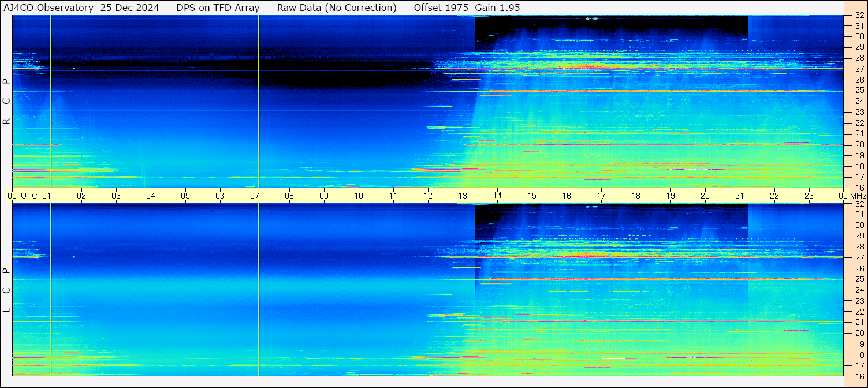Click the 27 MHz label on LCP scale
This screenshot has width=868, height=388.
[x=859, y=258]
